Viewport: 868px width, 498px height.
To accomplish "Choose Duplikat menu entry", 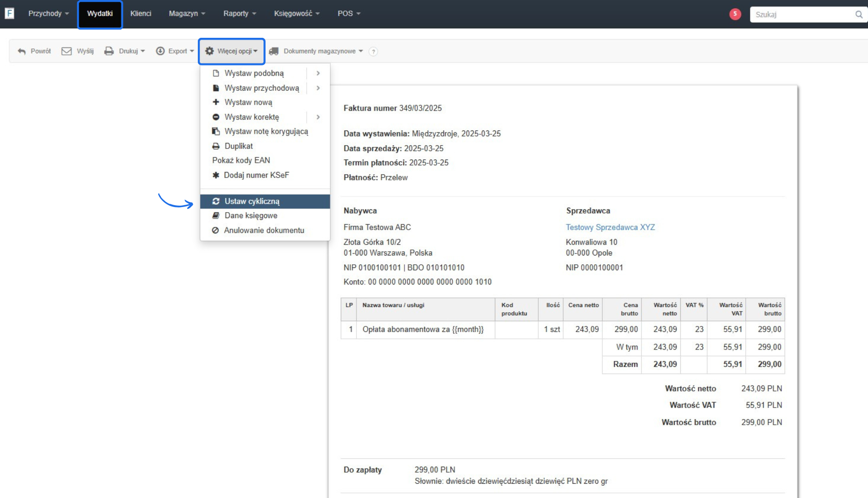I will pyautogui.click(x=238, y=146).
